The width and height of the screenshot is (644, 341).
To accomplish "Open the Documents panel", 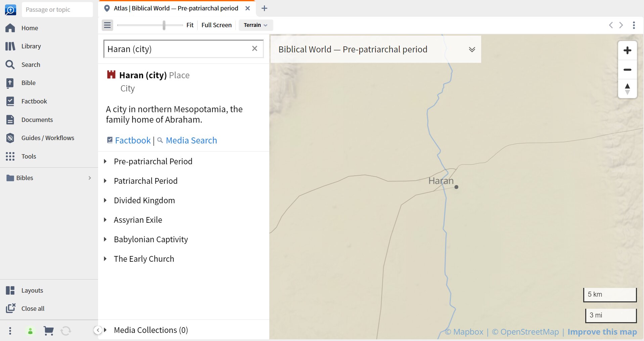I will coord(37,120).
